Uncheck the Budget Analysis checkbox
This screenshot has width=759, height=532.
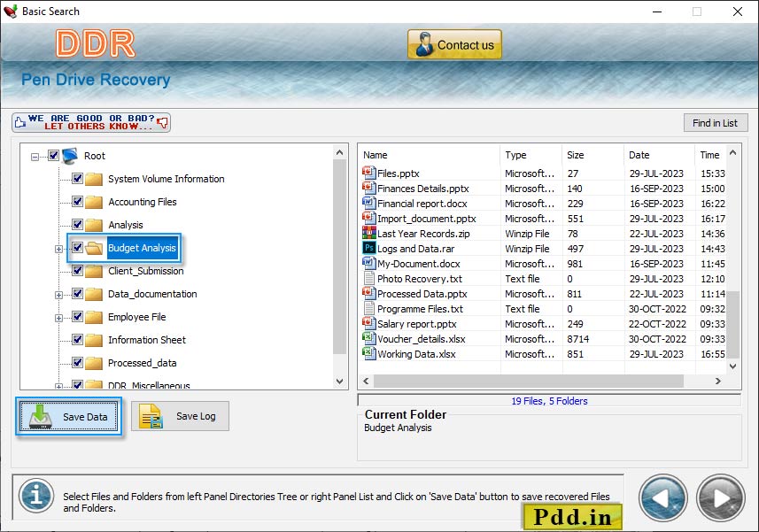(x=77, y=247)
